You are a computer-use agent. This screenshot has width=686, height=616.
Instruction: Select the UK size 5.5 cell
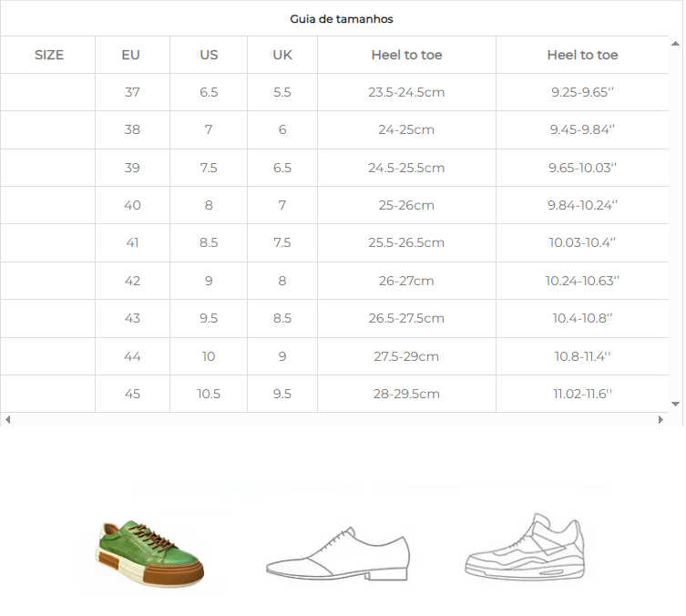[282, 92]
